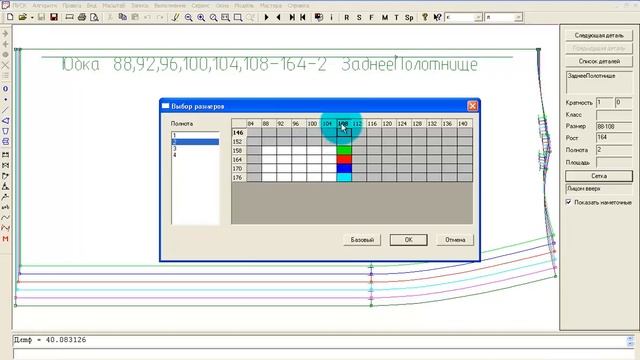Click the height 152 row header
Image resolution: width=640 pixels, height=360 pixels.
click(238, 141)
